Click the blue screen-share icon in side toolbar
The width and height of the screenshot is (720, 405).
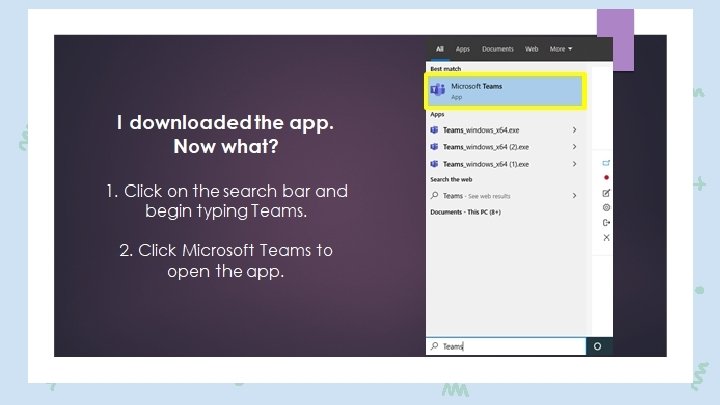[606, 163]
